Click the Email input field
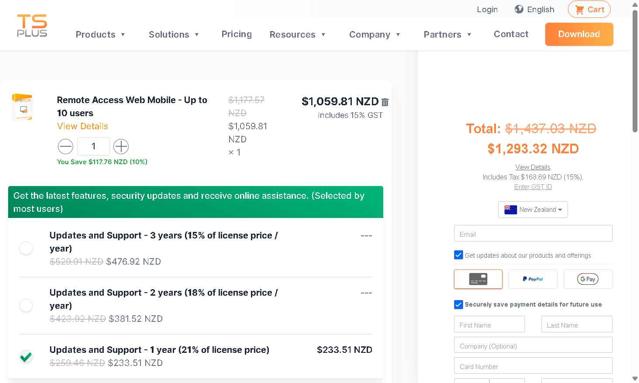This screenshot has height=383, width=639. coord(533,234)
